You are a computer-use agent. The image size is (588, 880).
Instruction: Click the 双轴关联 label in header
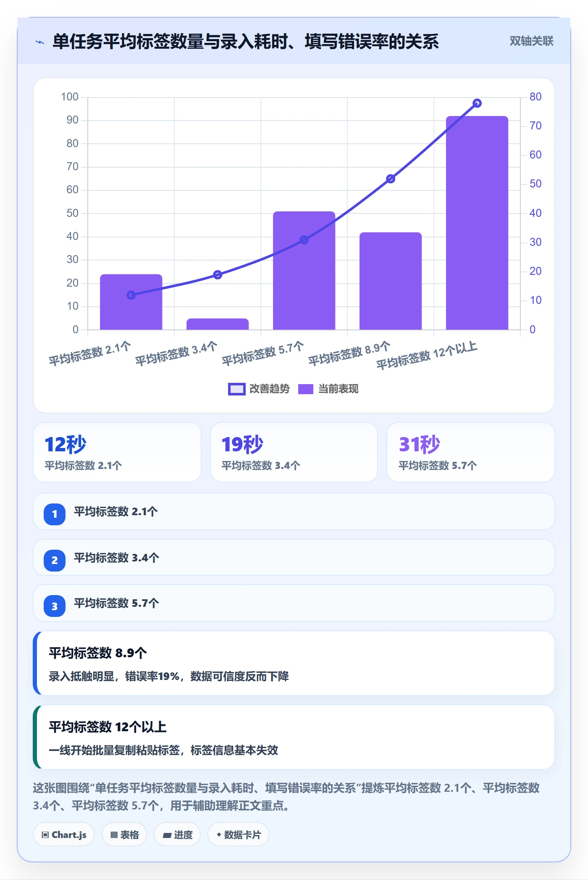(x=531, y=41)
